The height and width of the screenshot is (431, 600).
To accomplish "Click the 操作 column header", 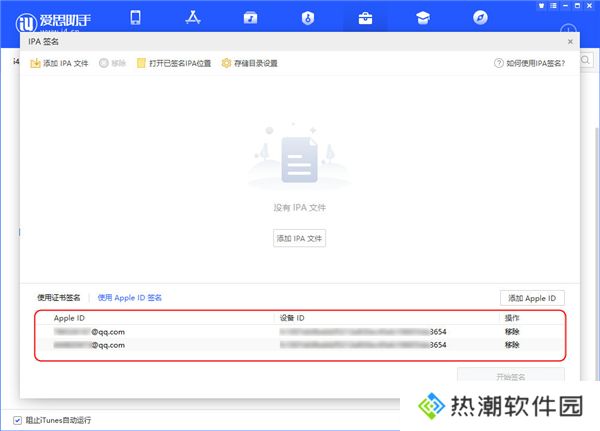I will pyautogui.click(x=512, y=318).
